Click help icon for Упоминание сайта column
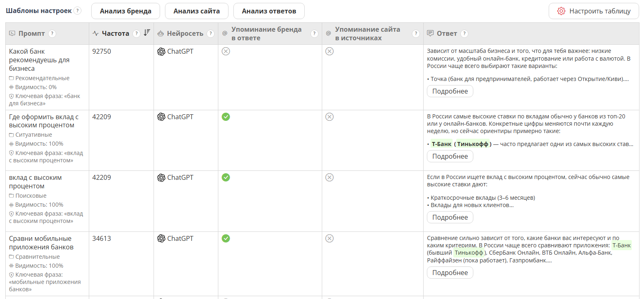Viewport: 644px width, 299px height. [416, 34]
